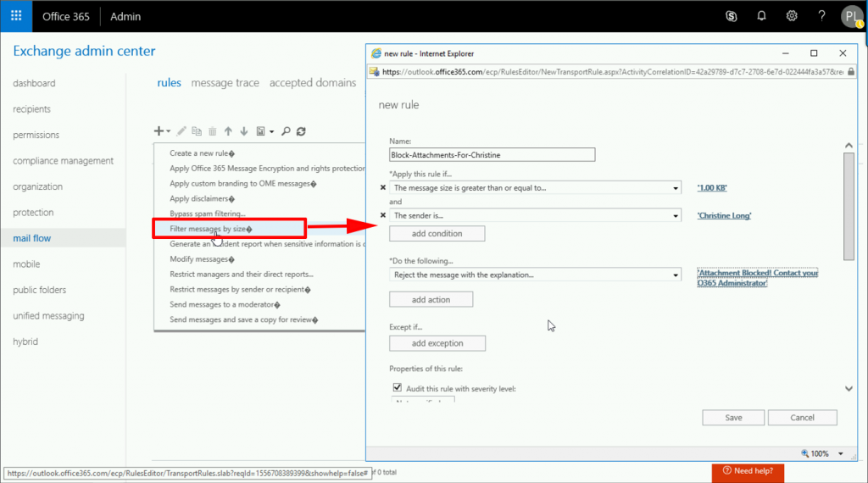Expand the Reject the message action dropdown
The image size is (868, 483).
(x=675, y=275)
